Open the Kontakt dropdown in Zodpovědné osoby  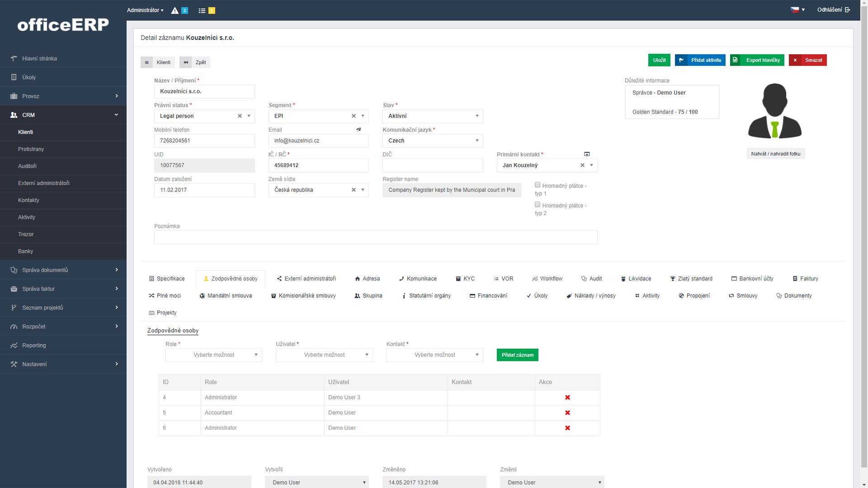[434, 355]
